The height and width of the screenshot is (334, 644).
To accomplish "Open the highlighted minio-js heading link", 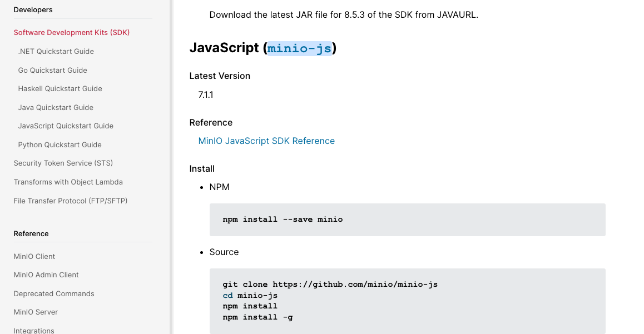I will pyautogui.click(x=299, y=48).
